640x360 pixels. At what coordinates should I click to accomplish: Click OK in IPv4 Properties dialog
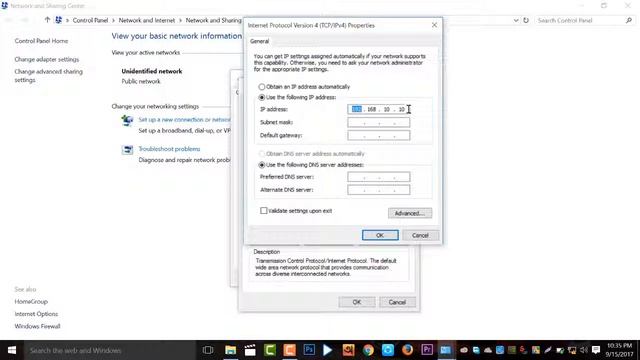(x=380, y=235)
